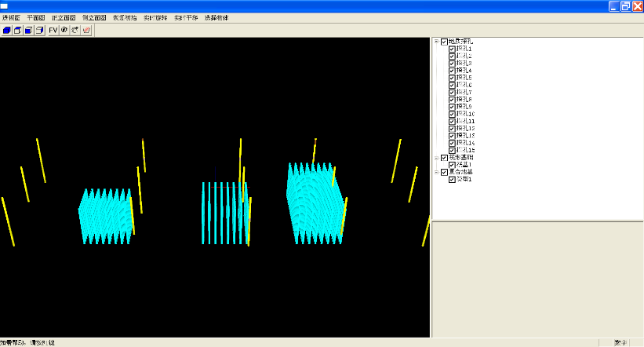Viewport: 644px width, 347px height.
Task: Click the FV toolbar button
Action: (x=53, y=31)
